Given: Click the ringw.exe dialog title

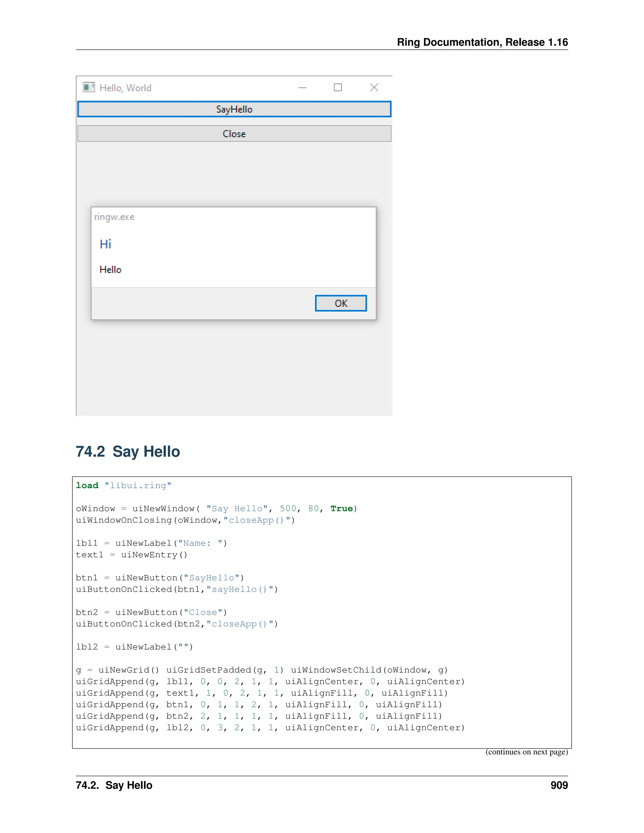Looking at the screenshot, I should click(114, 217).
